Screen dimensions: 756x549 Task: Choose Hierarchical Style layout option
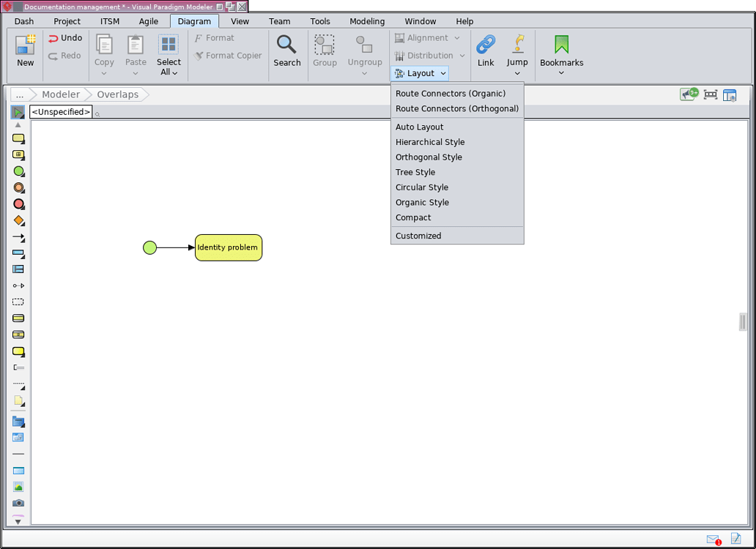coord(429,141)
